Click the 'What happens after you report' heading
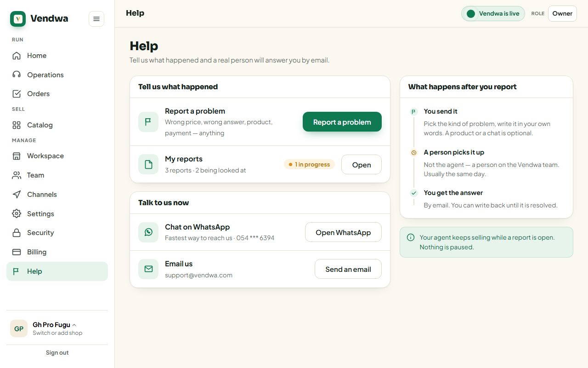 [x=462, y=86]
